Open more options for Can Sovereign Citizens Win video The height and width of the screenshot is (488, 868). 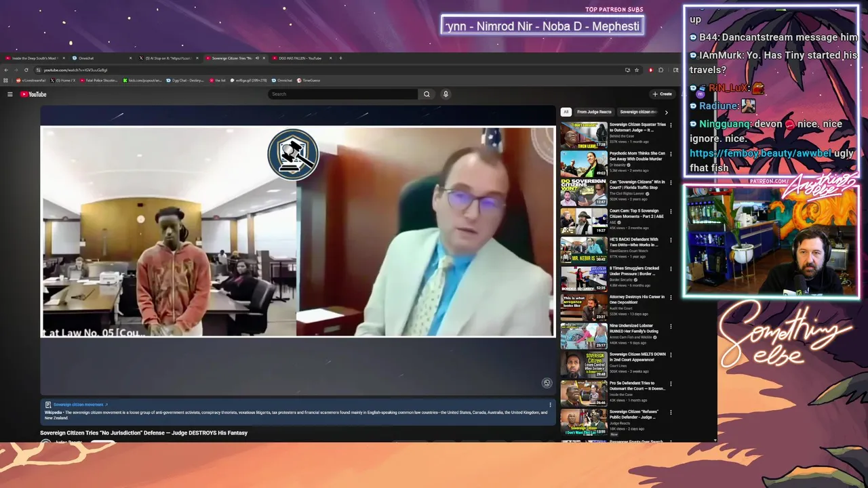671,183
